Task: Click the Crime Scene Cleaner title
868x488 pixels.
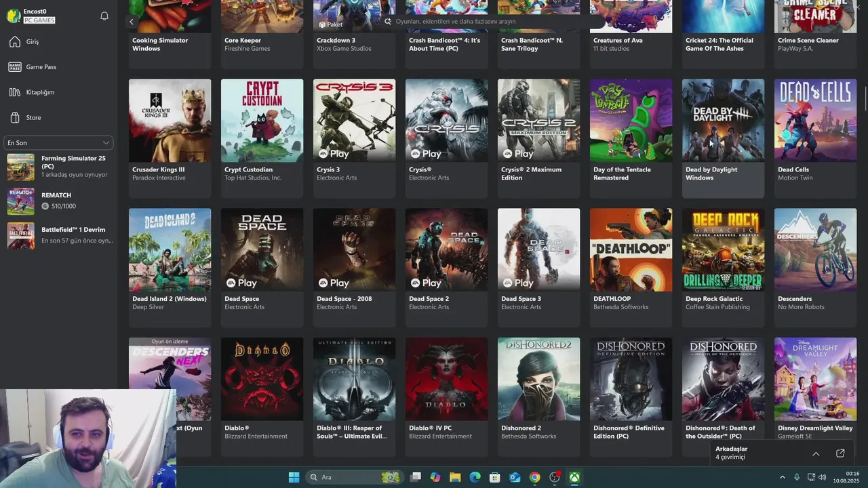Action: (808, 41)
